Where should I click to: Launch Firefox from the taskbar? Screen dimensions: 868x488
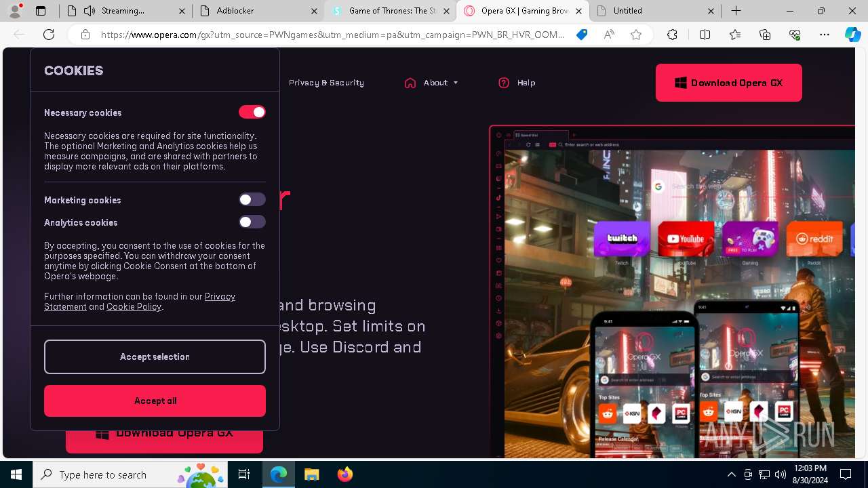[344, 474]
